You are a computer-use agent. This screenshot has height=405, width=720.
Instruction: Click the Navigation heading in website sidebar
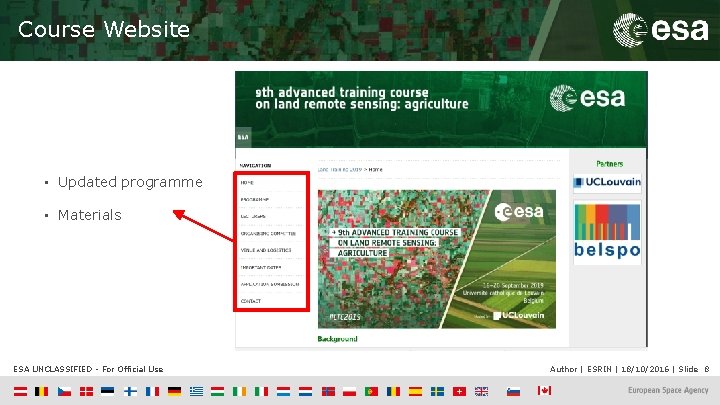coord(255,165)
